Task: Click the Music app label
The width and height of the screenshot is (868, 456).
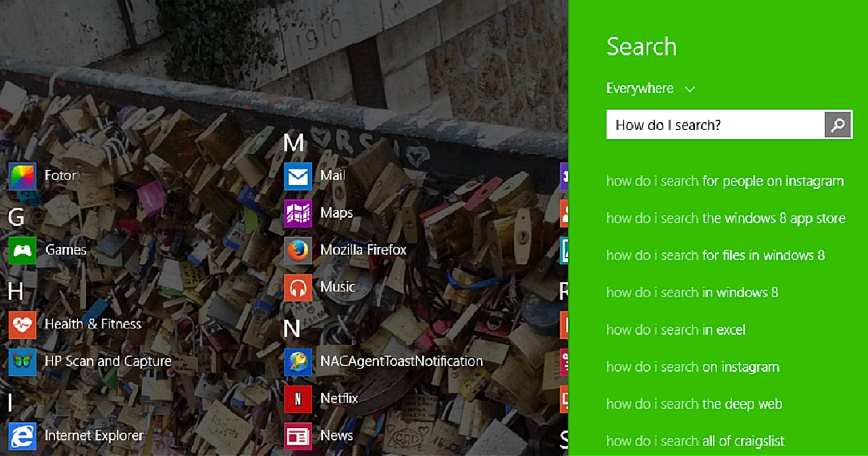Action: point(337,287)
